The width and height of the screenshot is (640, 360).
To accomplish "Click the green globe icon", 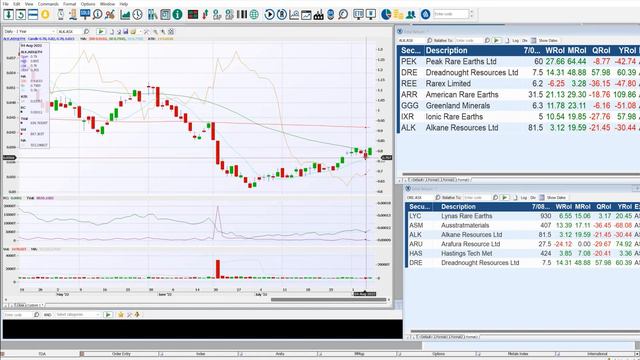I will (x=254, y=15).
